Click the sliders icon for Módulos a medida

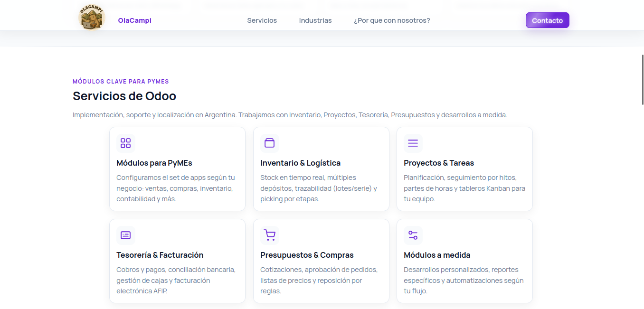tap(413, 235)
